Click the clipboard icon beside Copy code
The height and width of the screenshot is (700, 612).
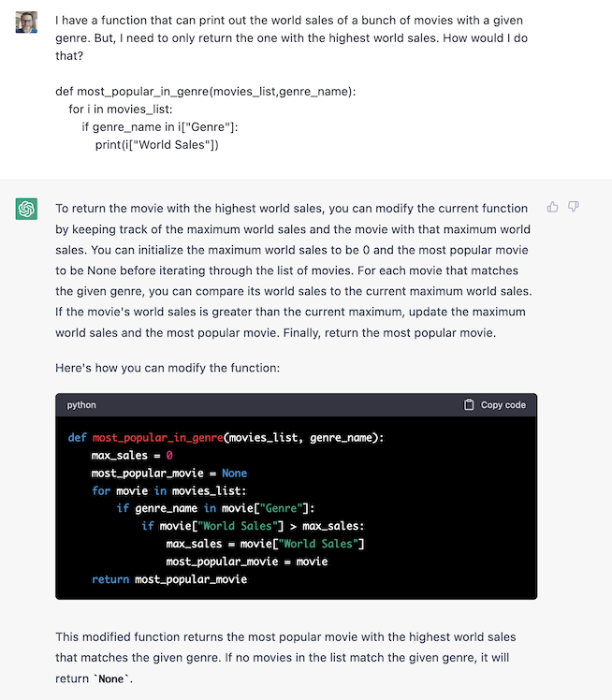[x=470, y=405]
